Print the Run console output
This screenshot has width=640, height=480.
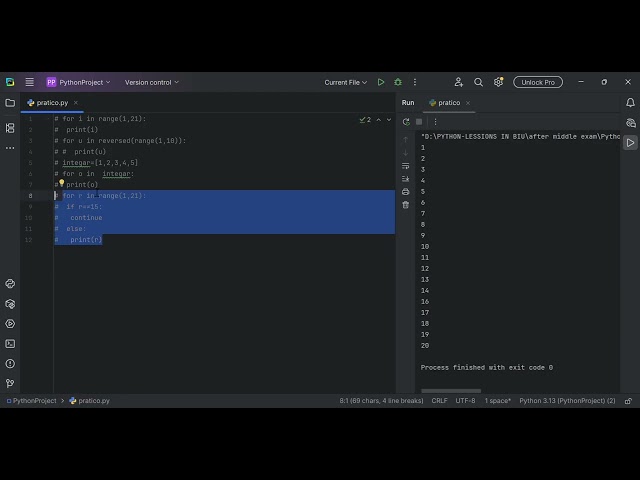click(x=405, y=192)
